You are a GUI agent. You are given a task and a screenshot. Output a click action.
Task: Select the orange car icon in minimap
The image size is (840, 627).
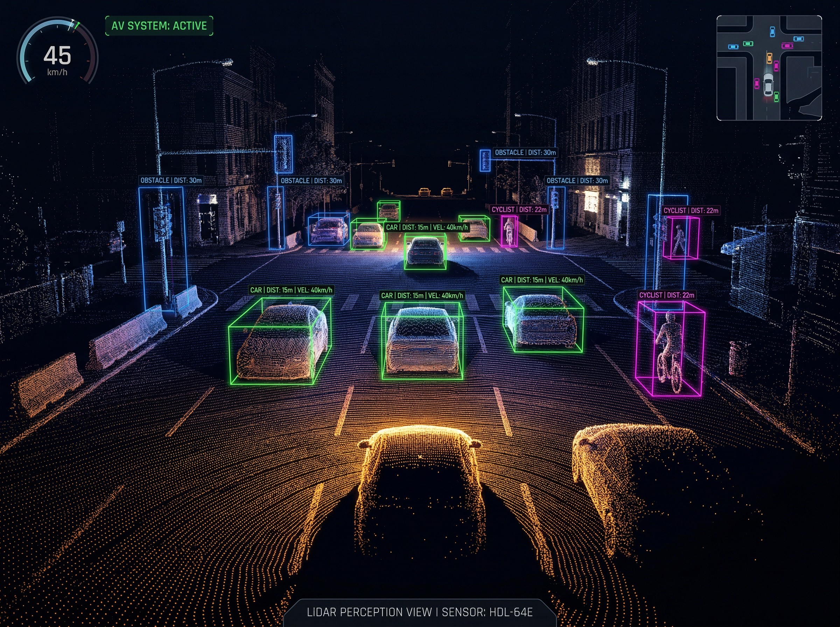(769, 58)
